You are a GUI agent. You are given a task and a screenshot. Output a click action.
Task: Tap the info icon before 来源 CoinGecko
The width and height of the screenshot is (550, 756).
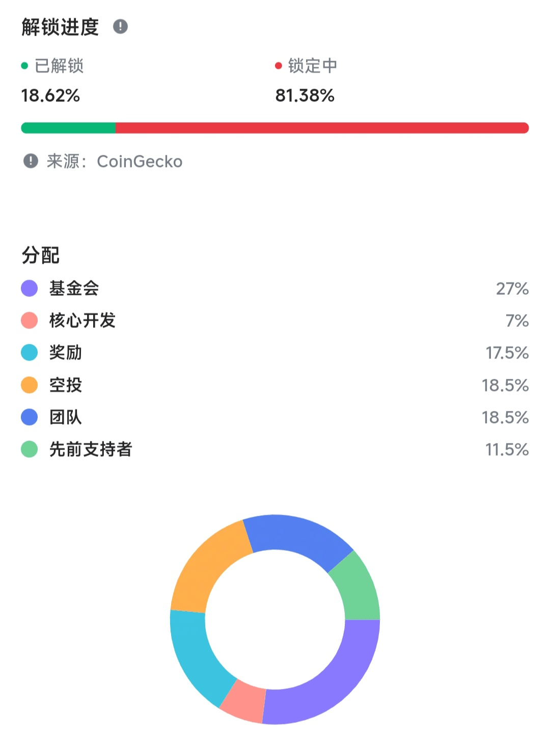point(31,161)
